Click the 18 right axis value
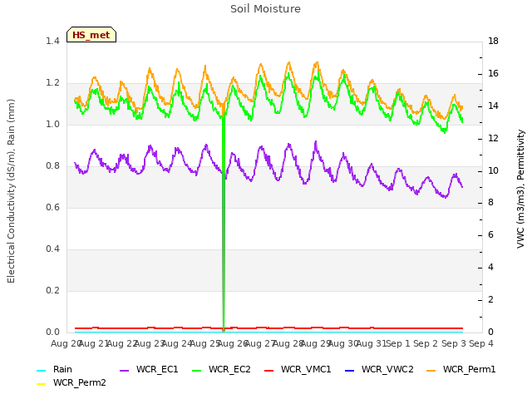 tap(493, 42)
